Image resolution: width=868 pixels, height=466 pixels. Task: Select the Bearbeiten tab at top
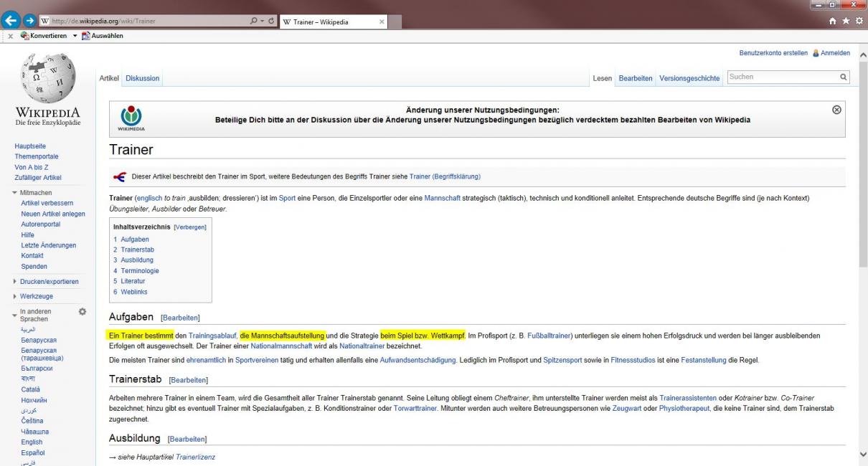(x=636, y=78)
